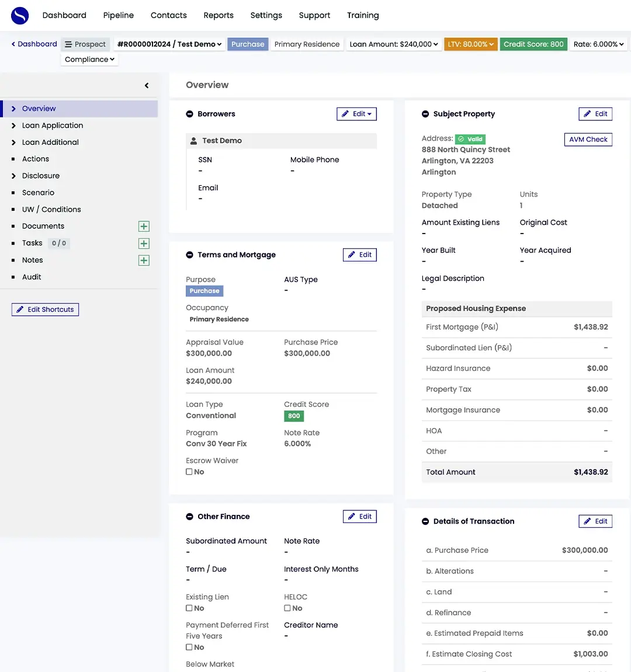Click the Edit Shortcuts button
The image size is (631, 672).
tap(45, 309)
